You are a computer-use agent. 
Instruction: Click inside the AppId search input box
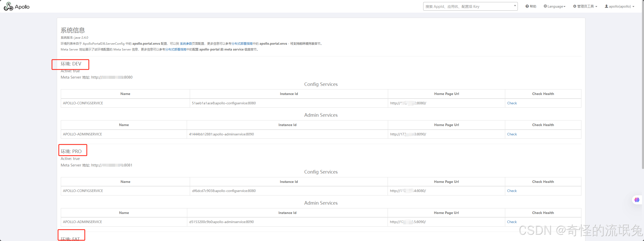point(467,6)
